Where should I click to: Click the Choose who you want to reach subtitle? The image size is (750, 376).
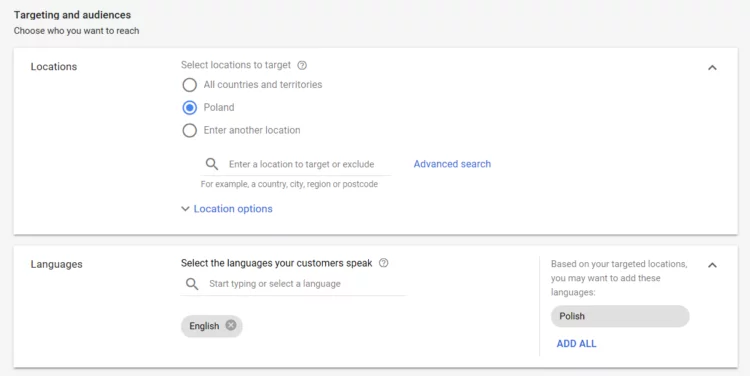click(77, 31)
